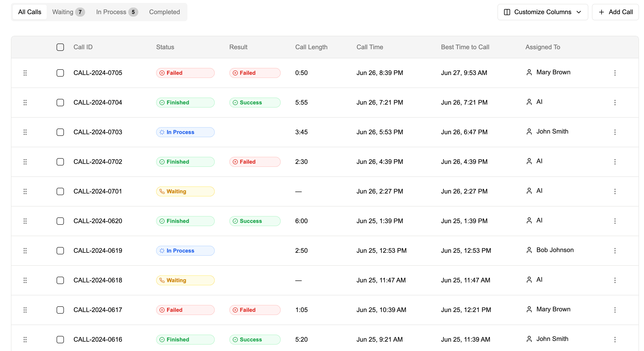Open actions menu for CALL-2024-0701
This screenshot has height=351, width=644.
(615, 191)
